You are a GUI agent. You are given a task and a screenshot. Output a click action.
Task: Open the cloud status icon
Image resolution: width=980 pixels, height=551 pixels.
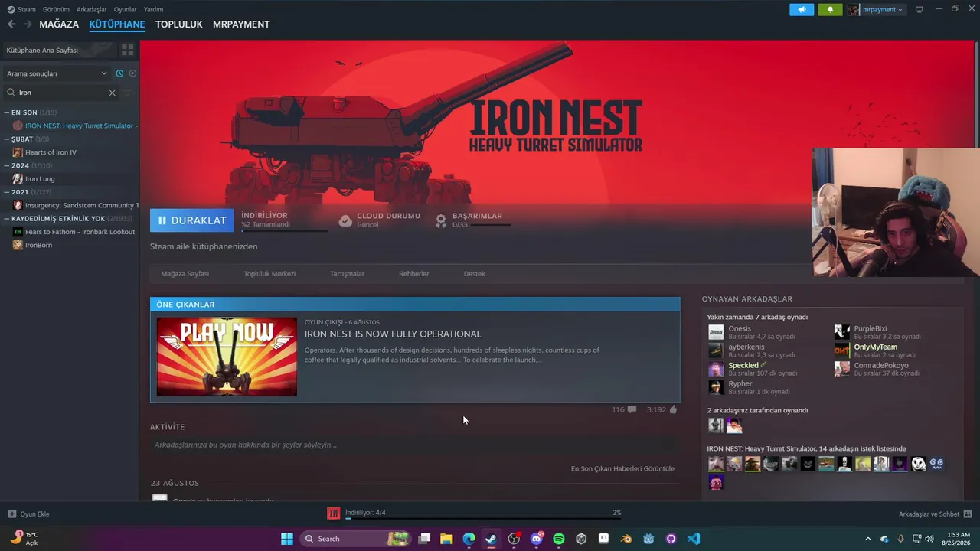coord(345,220)
